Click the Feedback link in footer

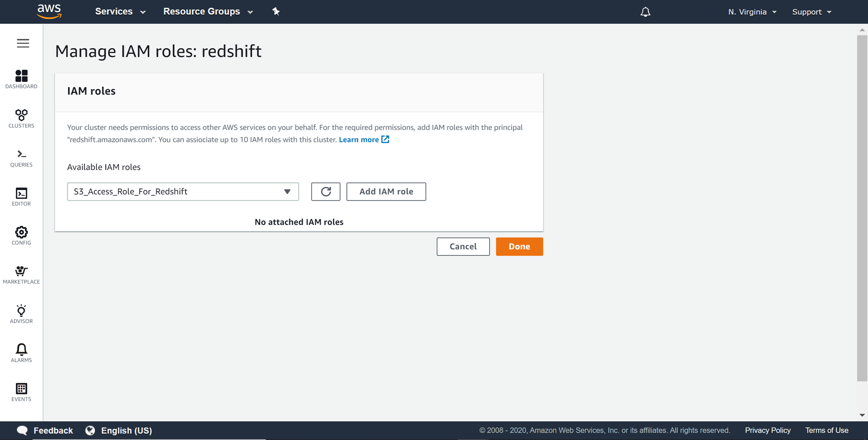[x=53, y=430]
